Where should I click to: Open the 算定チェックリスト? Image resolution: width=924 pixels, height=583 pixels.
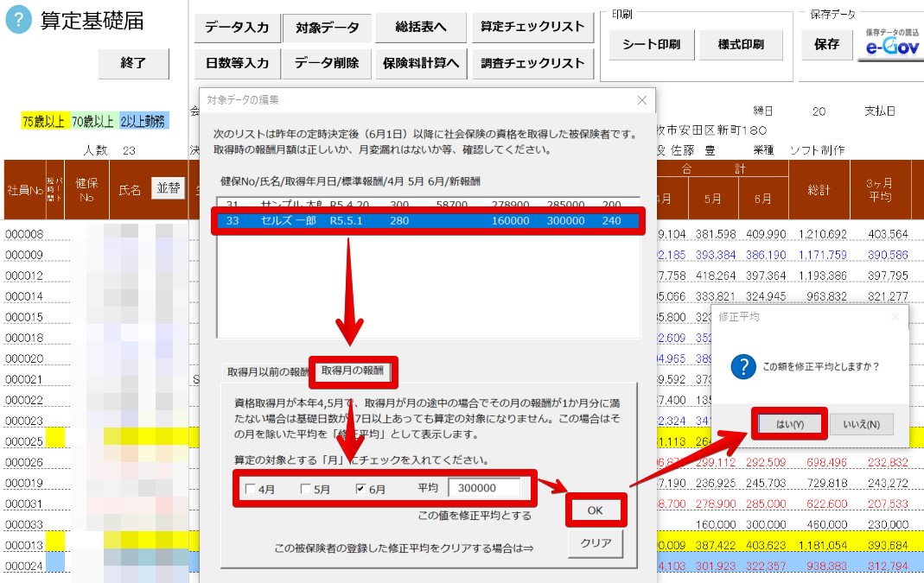532,27
